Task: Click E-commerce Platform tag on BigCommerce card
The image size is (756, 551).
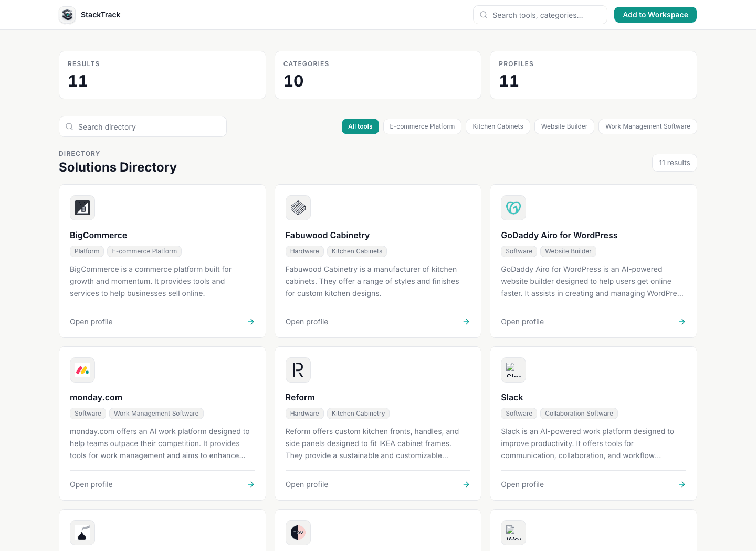Action: [144, 251]
